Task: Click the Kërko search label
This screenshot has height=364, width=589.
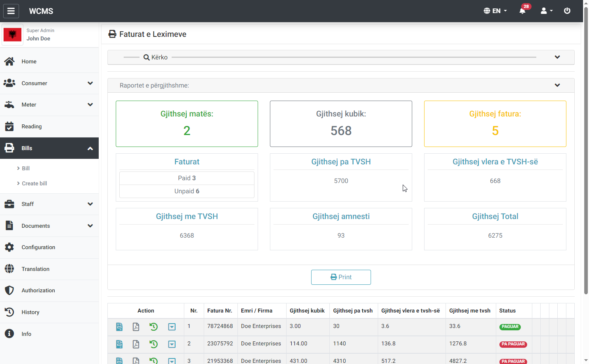Action: click(x=155, y=57)
